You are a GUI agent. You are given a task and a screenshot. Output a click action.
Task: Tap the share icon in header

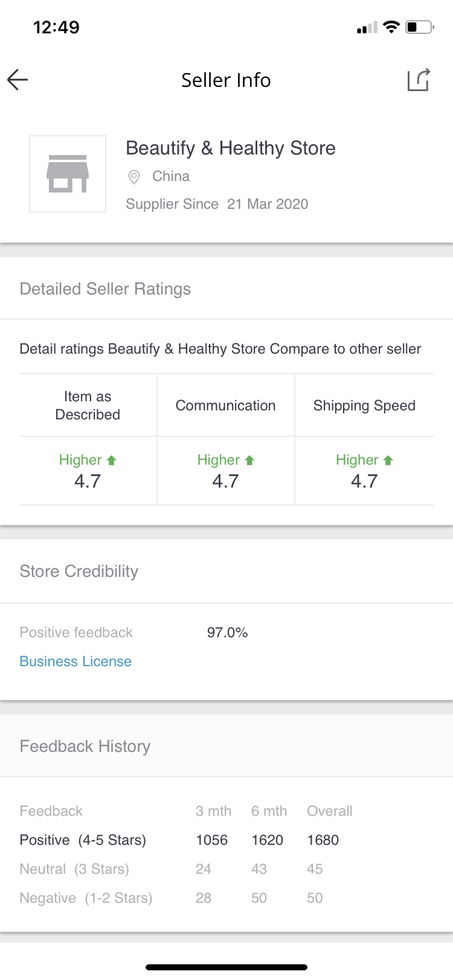(x=418, y=80)
